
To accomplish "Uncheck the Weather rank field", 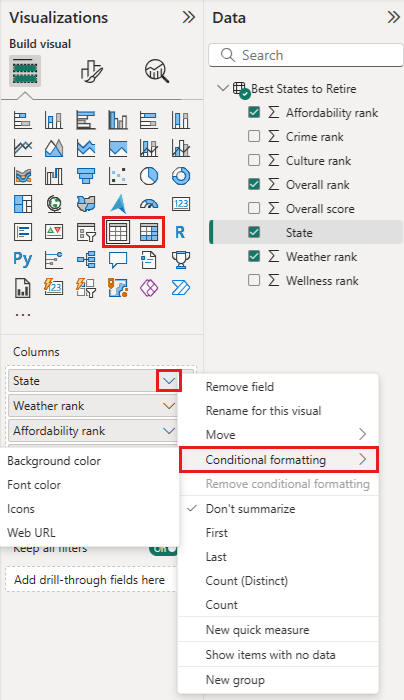I will click(x=254, y=256).
